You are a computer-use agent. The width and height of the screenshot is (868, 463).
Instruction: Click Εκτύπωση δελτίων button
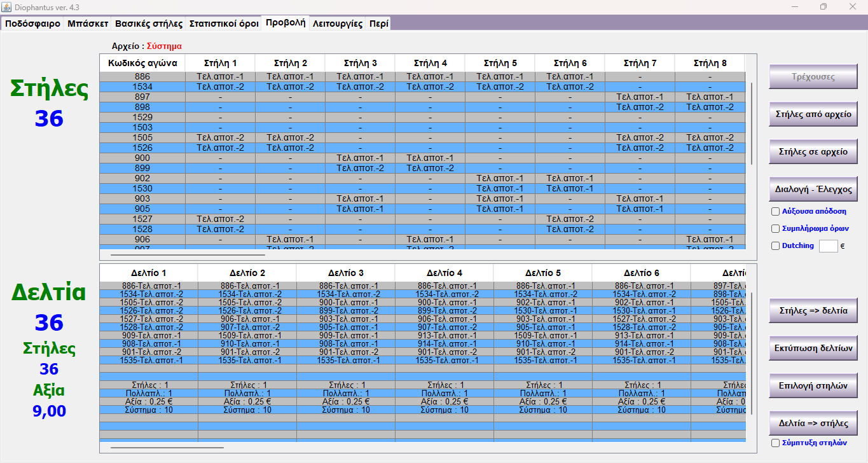pyautogui.click(x=813, y=349)
